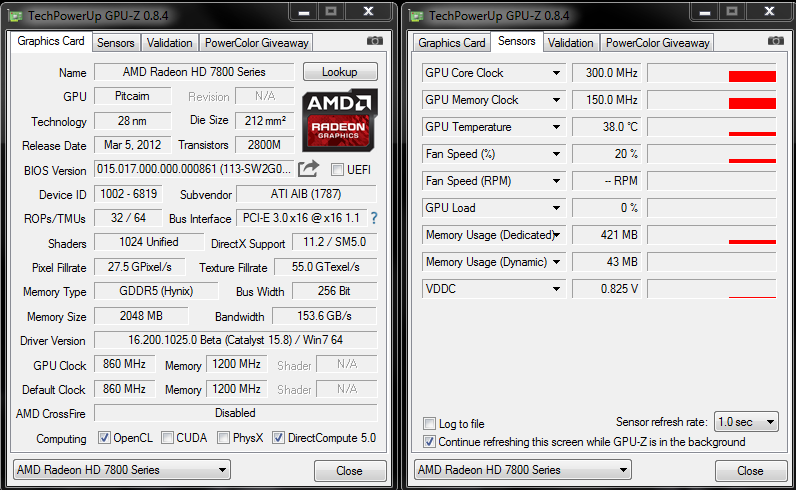Click Close button in Graphics Card window
Image resolution: width=796 pixels, height=490 pixels.
click(x=350, y=470)
